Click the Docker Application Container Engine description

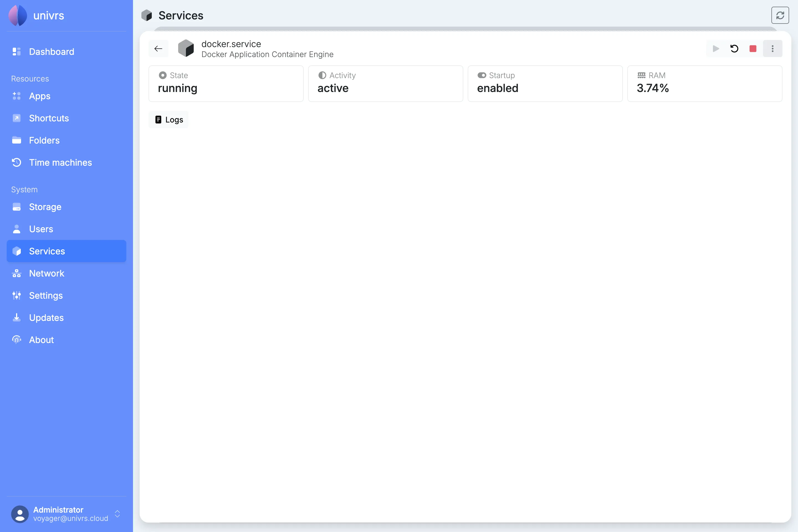click(x=267, y=54)
